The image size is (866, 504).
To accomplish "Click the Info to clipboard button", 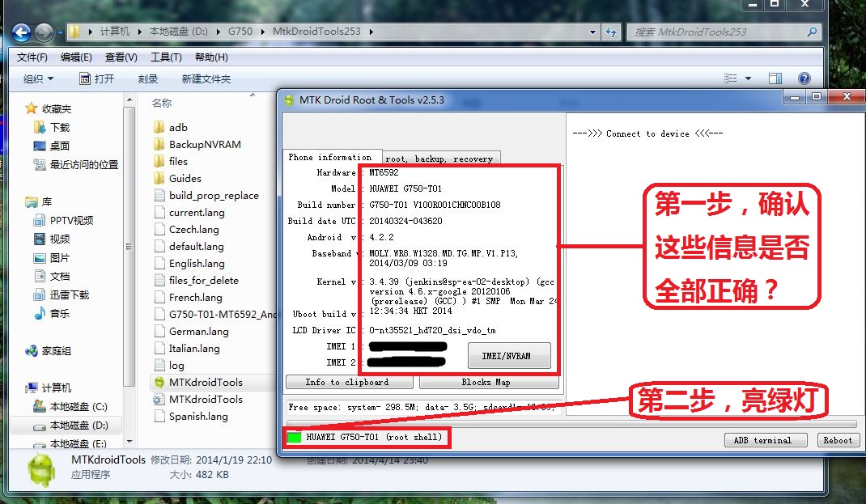I will click(349, 382).
